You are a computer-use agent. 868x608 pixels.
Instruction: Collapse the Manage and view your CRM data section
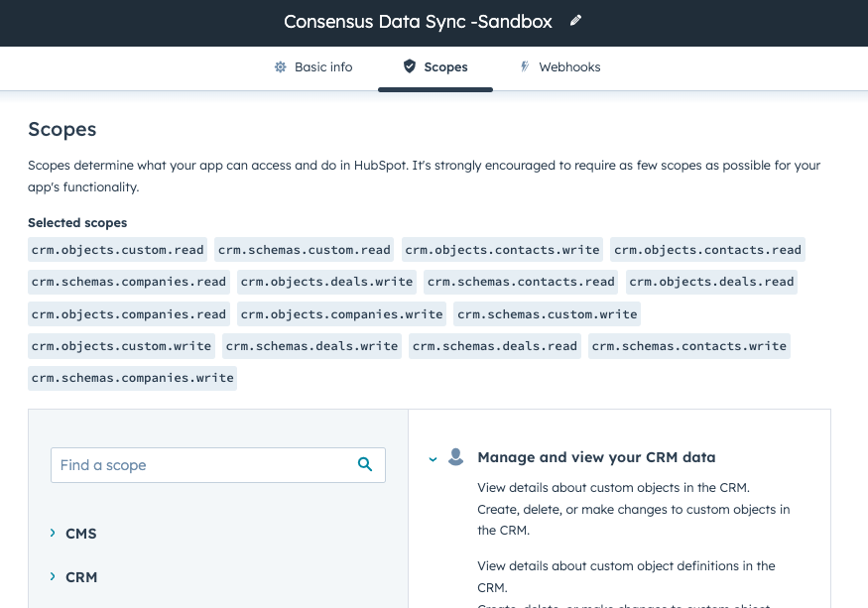point(433,458)
